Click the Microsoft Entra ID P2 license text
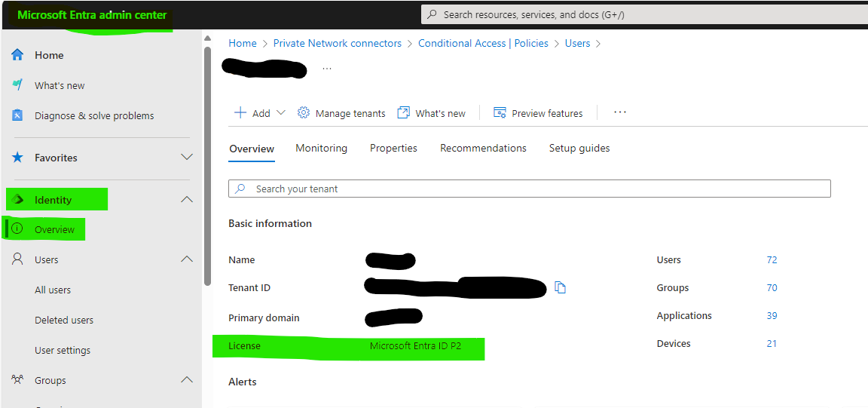Image resolution: width=868 pixels, height=408 pixels. (416, 346)
